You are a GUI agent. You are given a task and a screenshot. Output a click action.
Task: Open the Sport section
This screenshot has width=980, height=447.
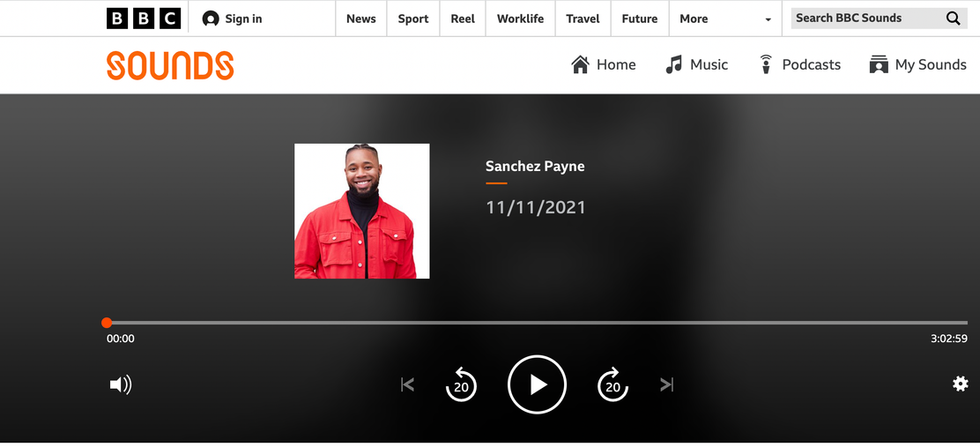[413, 19]
